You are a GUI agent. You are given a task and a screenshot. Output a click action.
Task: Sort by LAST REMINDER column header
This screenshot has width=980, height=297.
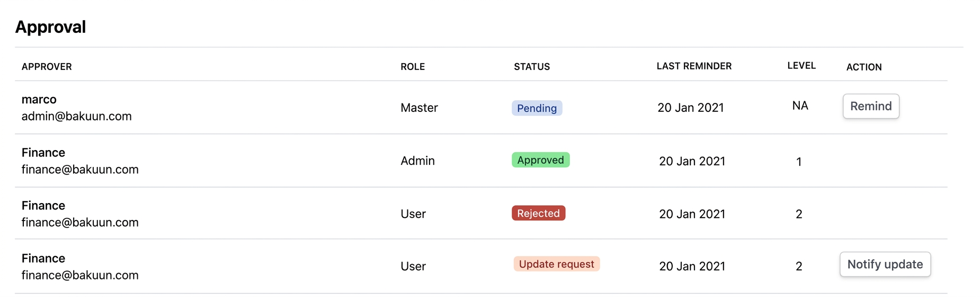pos(693,66)
